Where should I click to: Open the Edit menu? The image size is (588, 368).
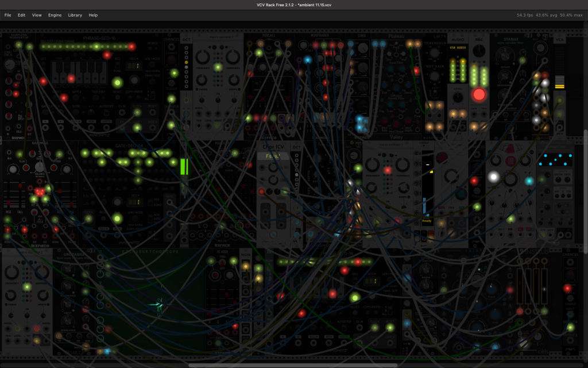[21, 15]
